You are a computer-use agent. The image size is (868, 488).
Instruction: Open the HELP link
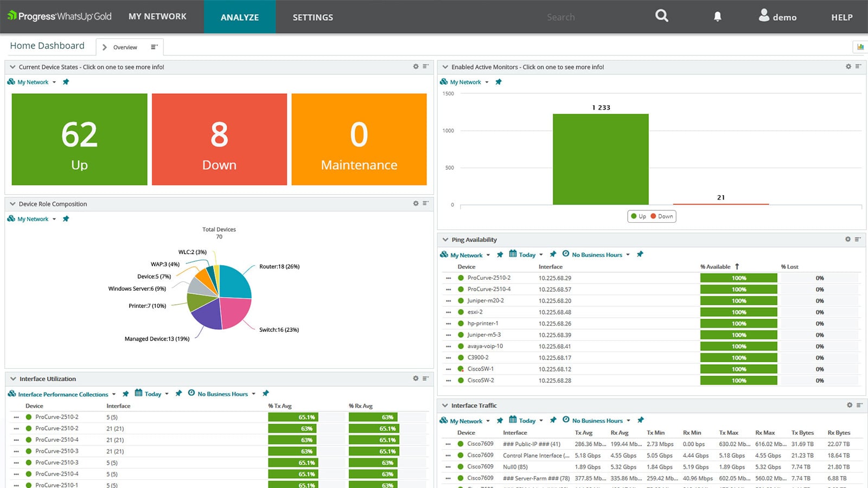point(841,17)
